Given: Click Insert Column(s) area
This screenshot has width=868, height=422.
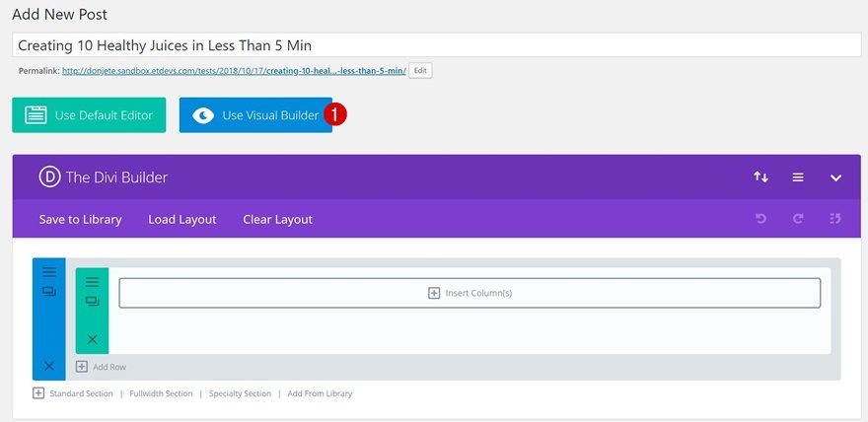Looking at the screenshot, I should (470, 293).
